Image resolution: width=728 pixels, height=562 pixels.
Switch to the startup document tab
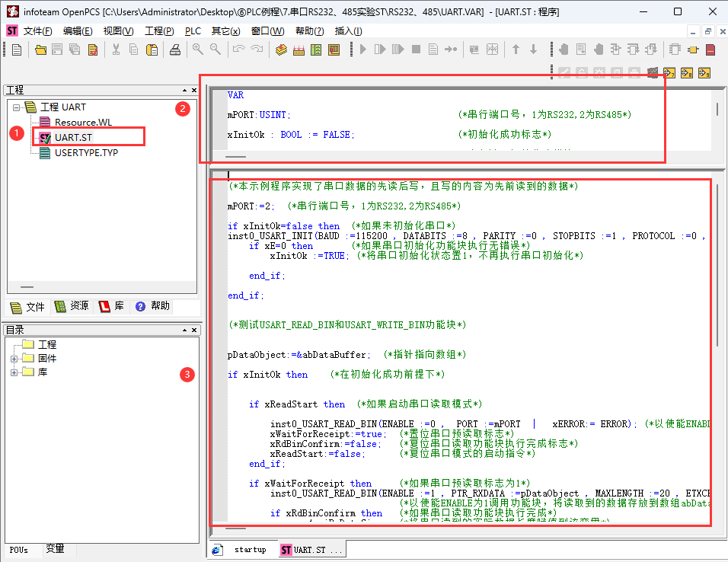coord(242,550)
